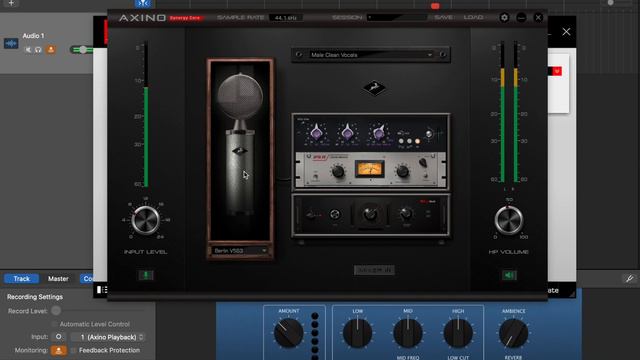Flip the compressor toggle switch on left
640x360 pixels.
pos(316,176)
